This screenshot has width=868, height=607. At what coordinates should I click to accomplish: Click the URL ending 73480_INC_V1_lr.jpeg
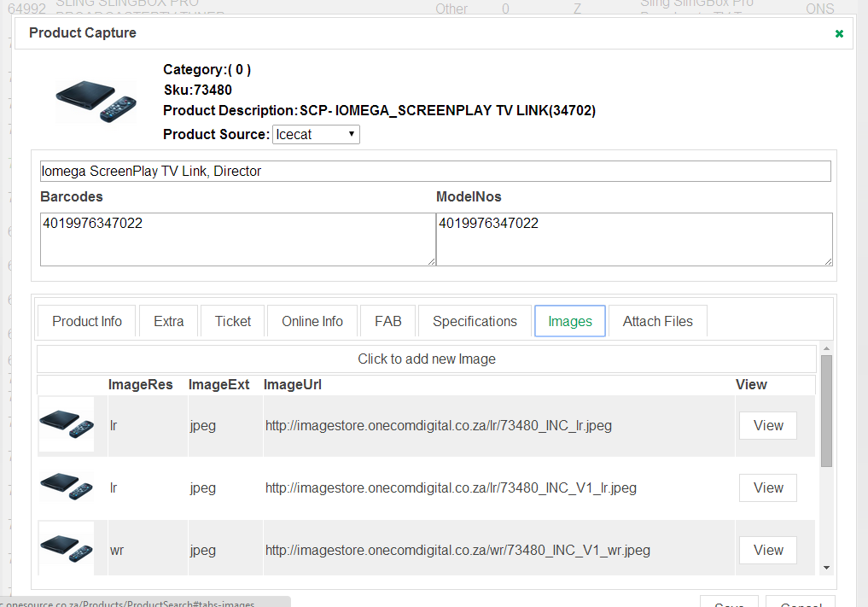451,488
